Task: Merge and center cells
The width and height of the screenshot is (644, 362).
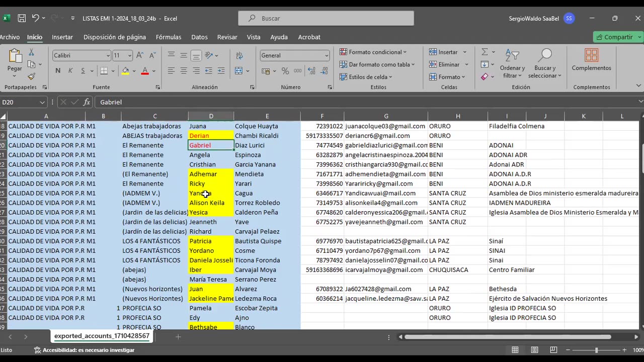Action: [x=239, y=71]
